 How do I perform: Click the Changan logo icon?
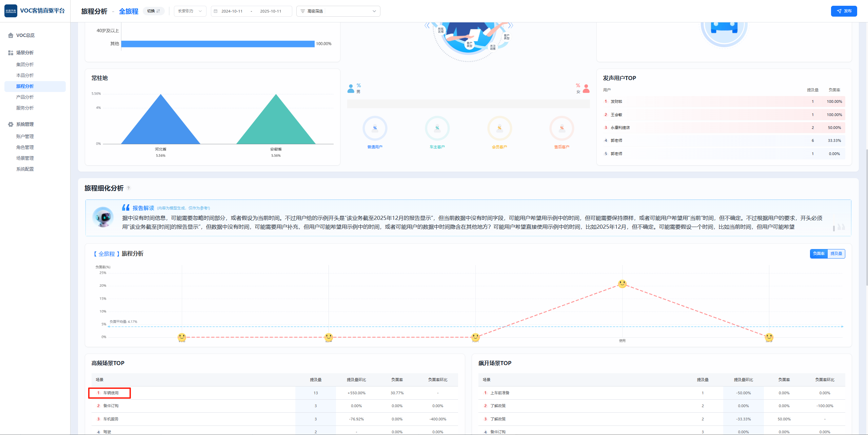coord(11,11)
